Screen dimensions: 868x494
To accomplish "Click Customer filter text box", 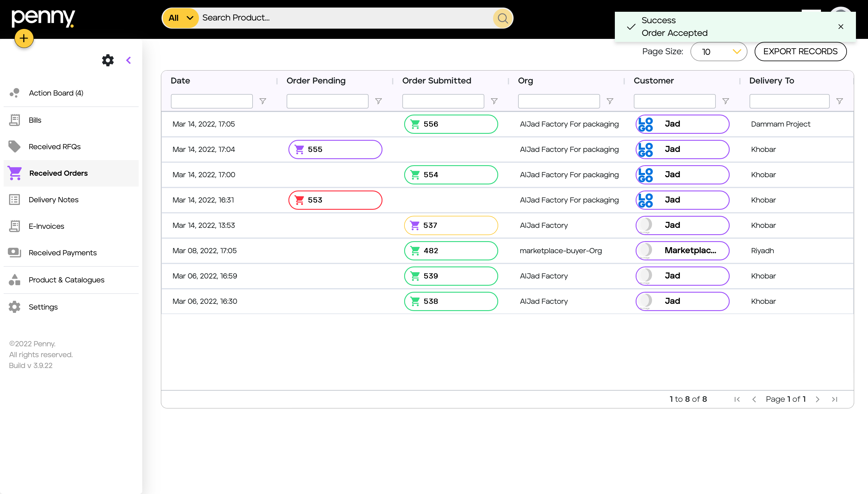I will 674,102.
